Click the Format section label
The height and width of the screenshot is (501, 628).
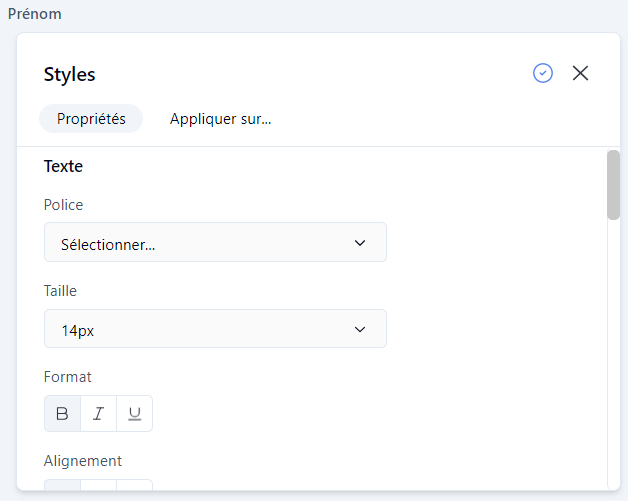(68, 377)
